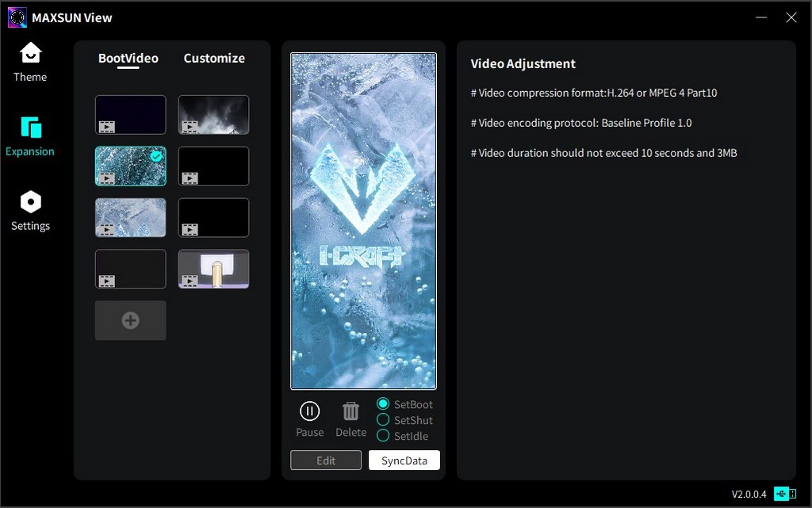Add a new video with plus tile
The width and height of the screenshot is (812, 508).
(x=131, y=320)
